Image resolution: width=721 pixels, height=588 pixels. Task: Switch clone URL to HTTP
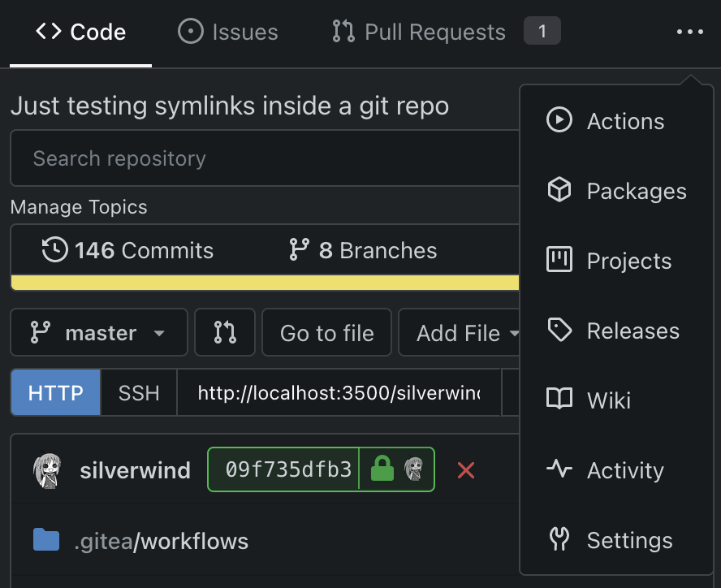(56, 394)
